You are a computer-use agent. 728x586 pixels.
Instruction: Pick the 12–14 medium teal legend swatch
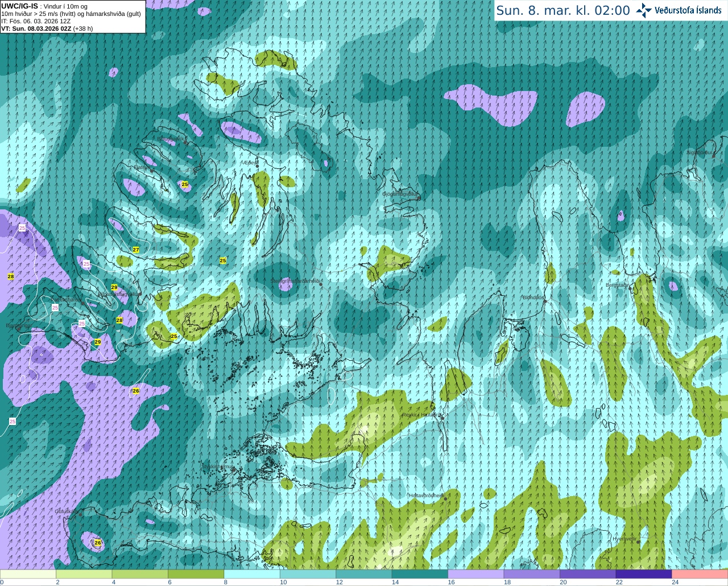tap(364, 574)
